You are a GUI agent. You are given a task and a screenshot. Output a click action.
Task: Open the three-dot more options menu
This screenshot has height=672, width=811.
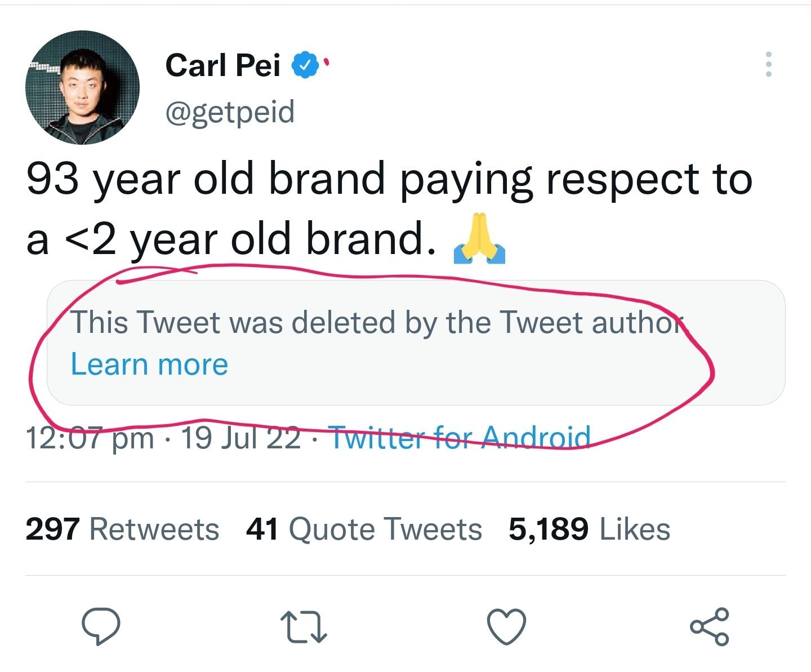tap(769, 65)
